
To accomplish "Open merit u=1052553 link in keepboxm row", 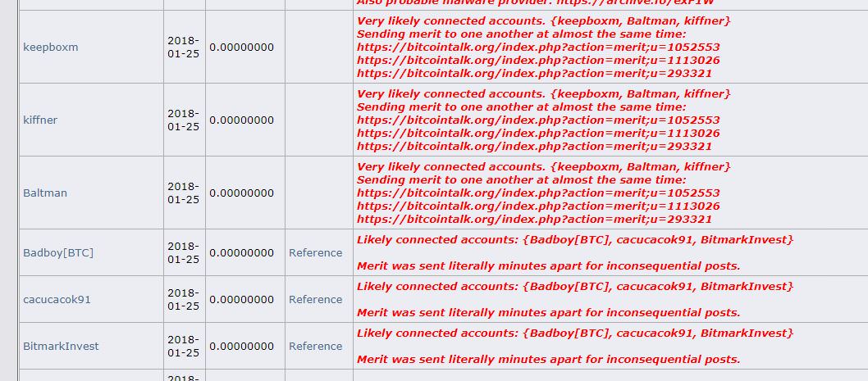I will tap(538, 47).
